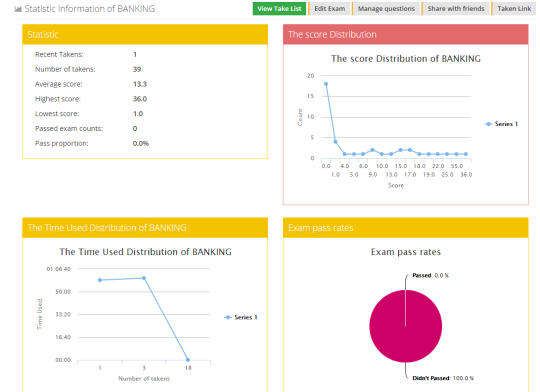Click the bar chart icon beside Statistic Information

(x=18, y=9)
